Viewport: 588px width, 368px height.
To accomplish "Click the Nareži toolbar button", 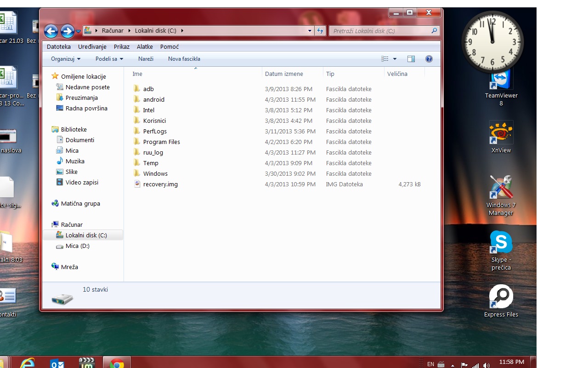I will (x=146, y=59).
